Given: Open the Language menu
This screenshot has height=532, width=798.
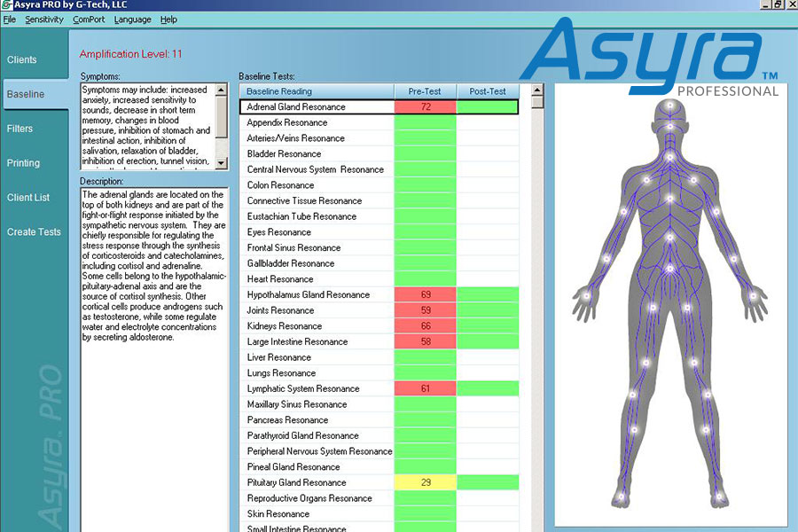Looking at the screenshot, I should click(131, 20).
